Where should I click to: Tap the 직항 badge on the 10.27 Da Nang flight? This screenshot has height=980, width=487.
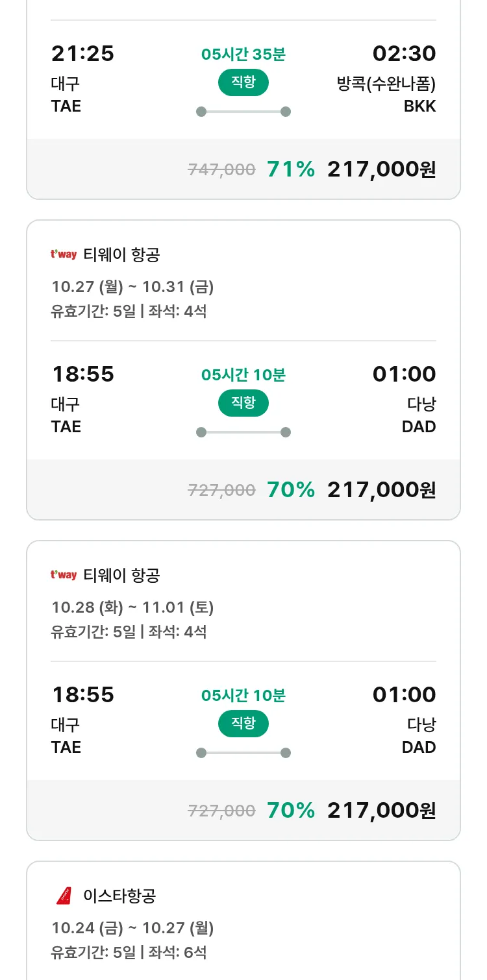(x=243, y=403)
